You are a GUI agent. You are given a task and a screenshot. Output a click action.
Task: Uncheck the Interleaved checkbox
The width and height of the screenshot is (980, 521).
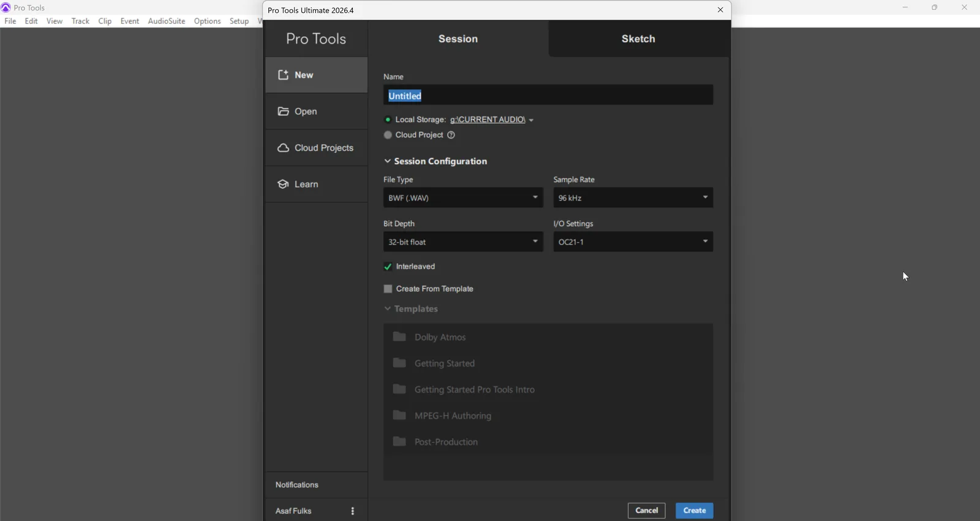pyautogui.click(x=388, y=267)
